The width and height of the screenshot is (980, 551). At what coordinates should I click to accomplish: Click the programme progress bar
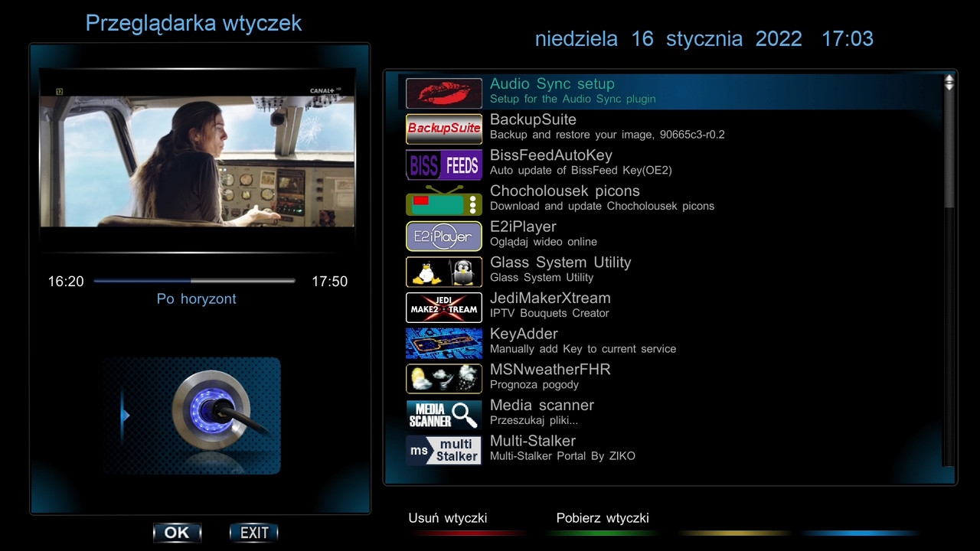(x=194, y=281)
